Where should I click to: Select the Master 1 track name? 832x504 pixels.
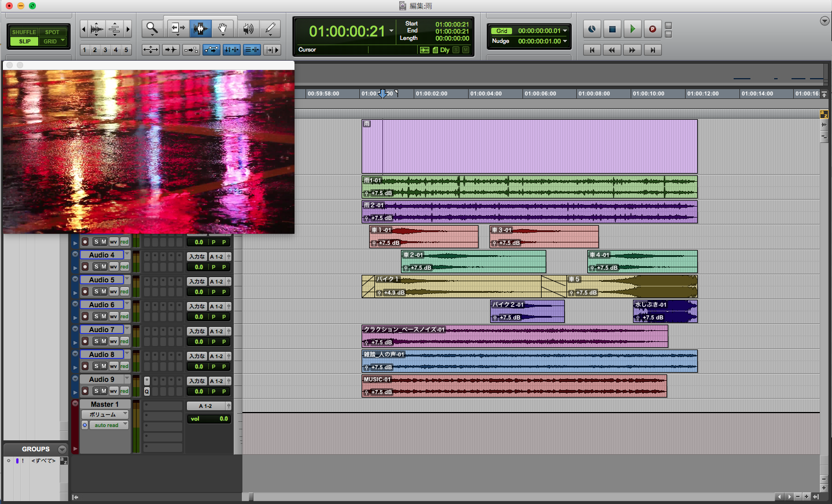pyautogui.click(x=105, y=404)
